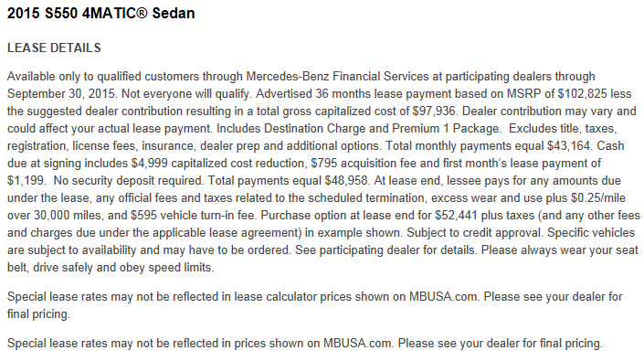This screenshot has width=644, height=361.
Task: Click the Premium 1 Package text
Action: (446, 129)
